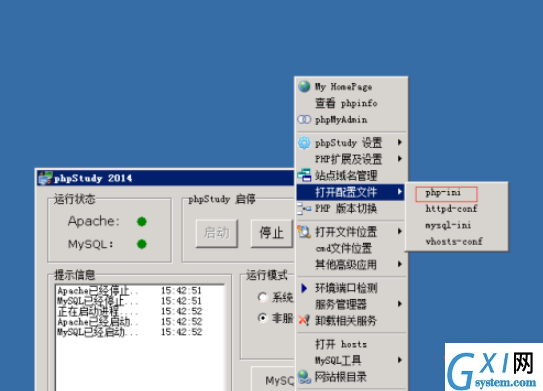Open httpd-conf config file
Image resolution: width=543 pixels, height=391 pixels.
pos(451,208)
